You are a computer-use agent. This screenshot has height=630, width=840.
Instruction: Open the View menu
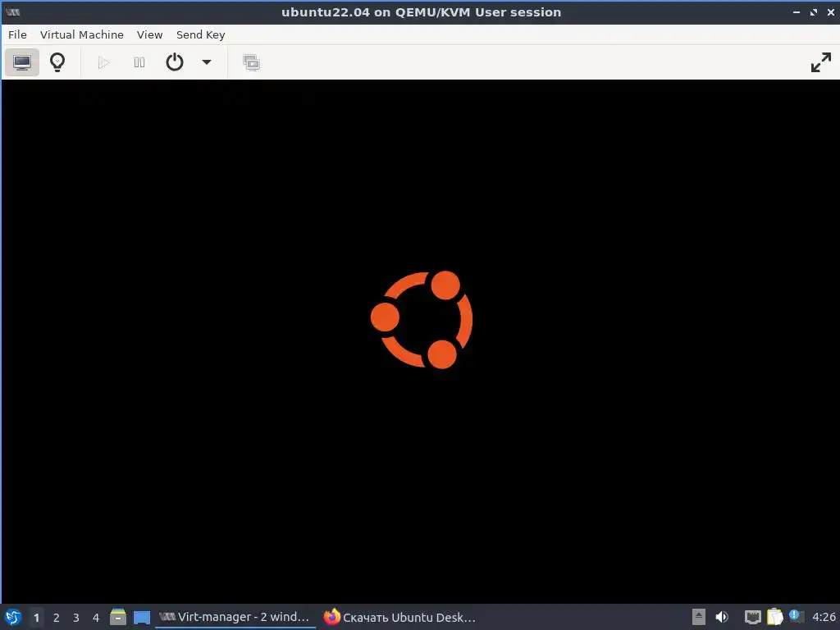149,34
